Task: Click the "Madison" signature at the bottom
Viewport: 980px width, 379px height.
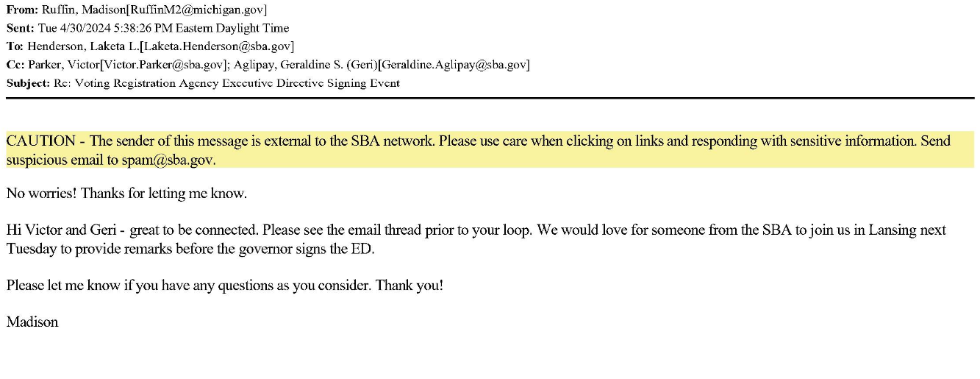Action: (x=32, y=322)
